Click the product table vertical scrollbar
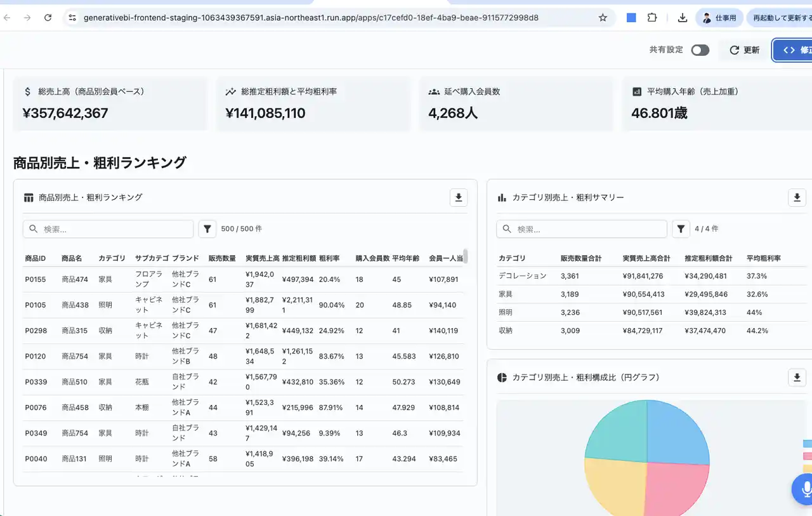Screen dimensions: 812x516 [x=466, y=256]
